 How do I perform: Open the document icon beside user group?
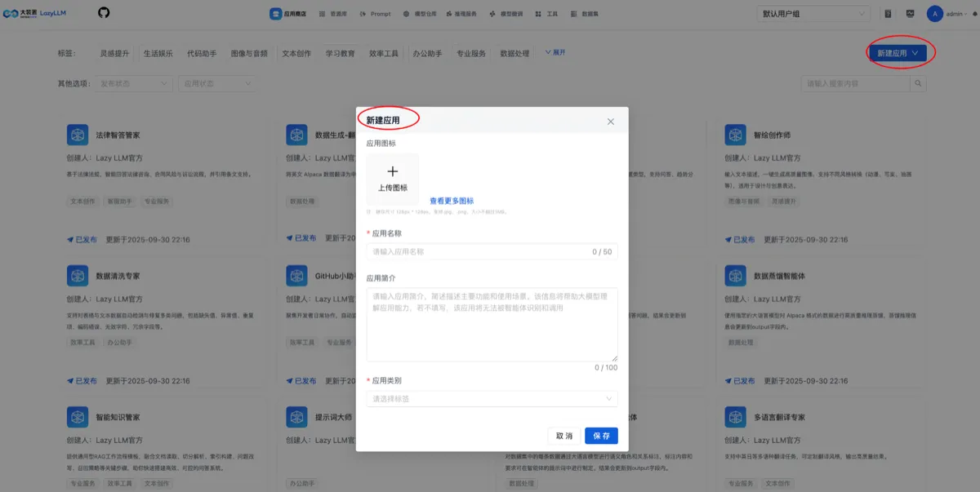(x=888, y=14)
